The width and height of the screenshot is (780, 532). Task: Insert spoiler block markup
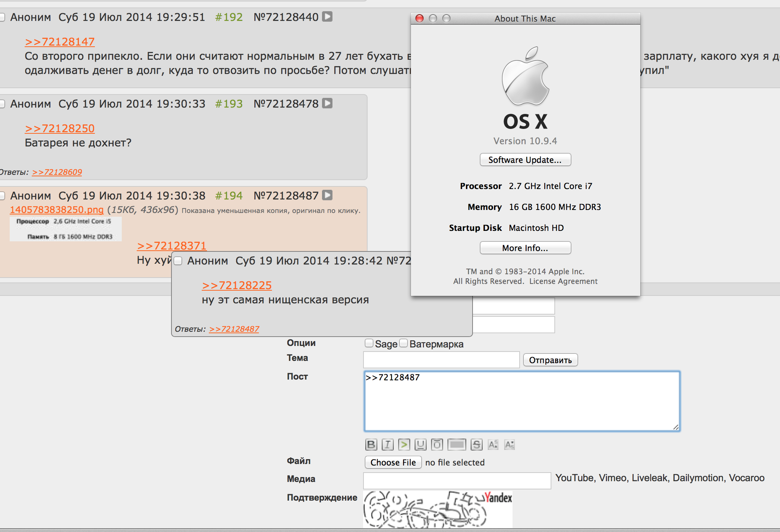456,445
